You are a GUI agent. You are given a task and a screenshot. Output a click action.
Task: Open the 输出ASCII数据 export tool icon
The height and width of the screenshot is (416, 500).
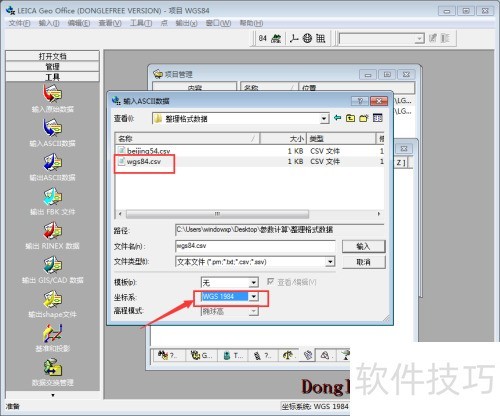[x=52, y=162]
